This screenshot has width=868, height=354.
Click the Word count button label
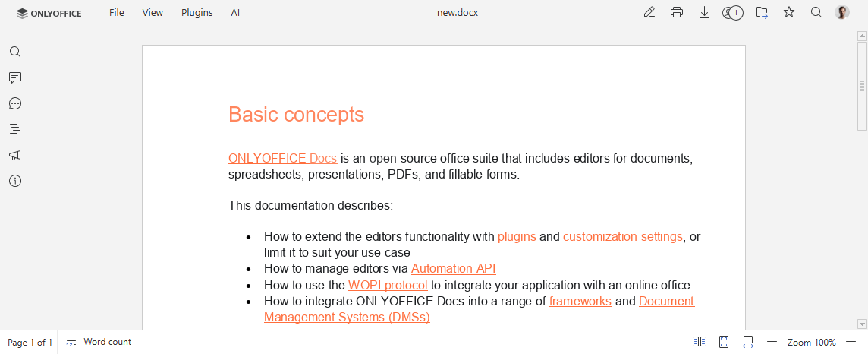108,342
